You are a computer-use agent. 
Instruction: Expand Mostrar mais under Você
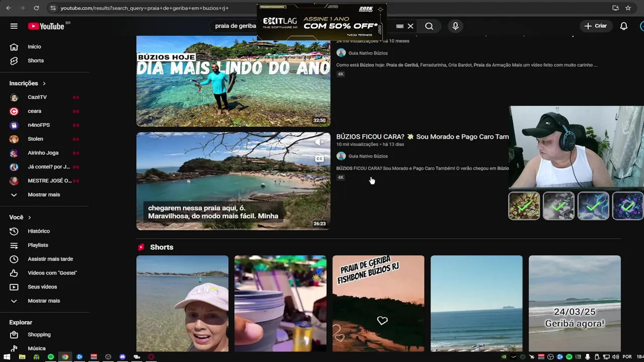(44, 301)
